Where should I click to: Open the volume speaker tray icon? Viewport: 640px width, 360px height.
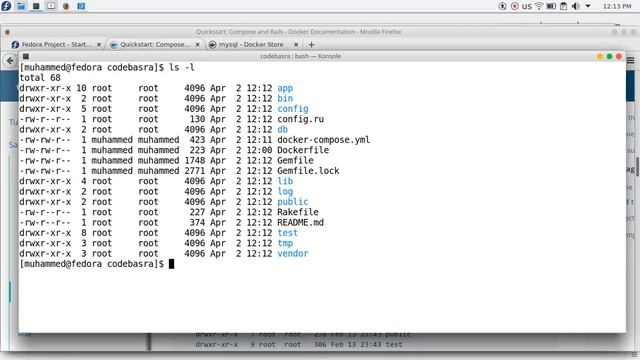coord(576,6)
